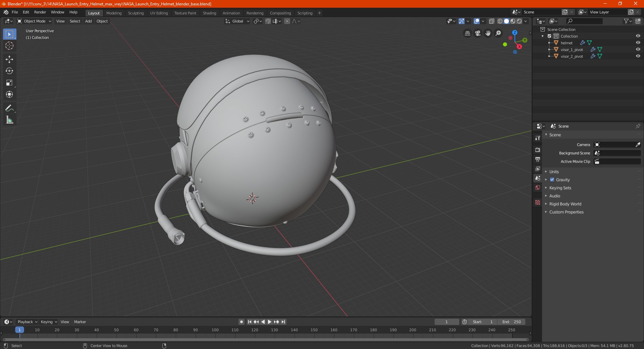Open the World properties tab icon
Image resolution: width=644 pixels, height=349 pixels.
(538, 188)
